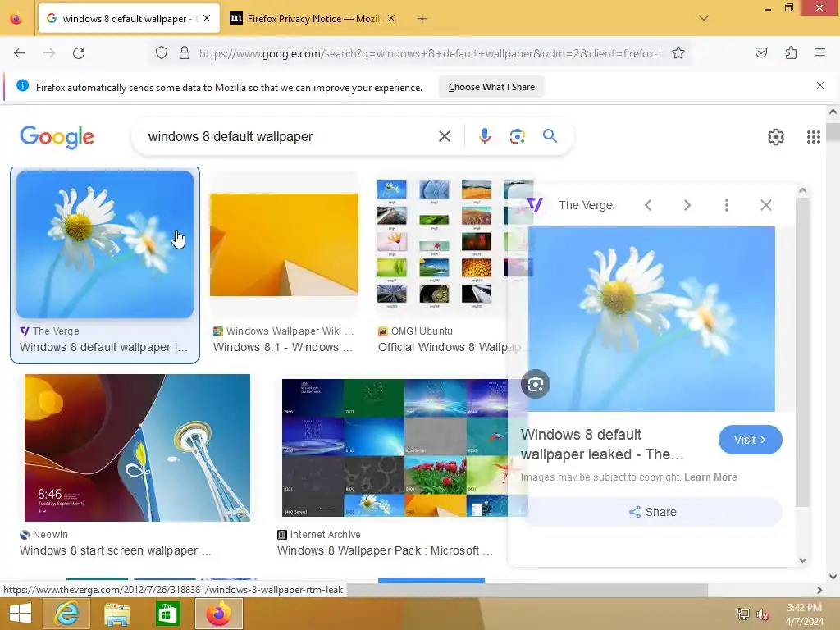Click 'Windows 8 start screen wallpaper' caption

point(115,550)
